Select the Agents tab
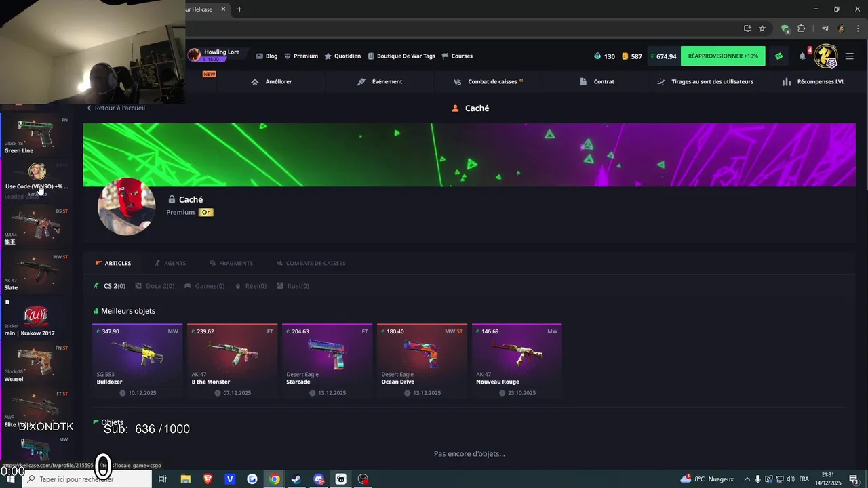This screenshot has height=488, width=868. 170,263
